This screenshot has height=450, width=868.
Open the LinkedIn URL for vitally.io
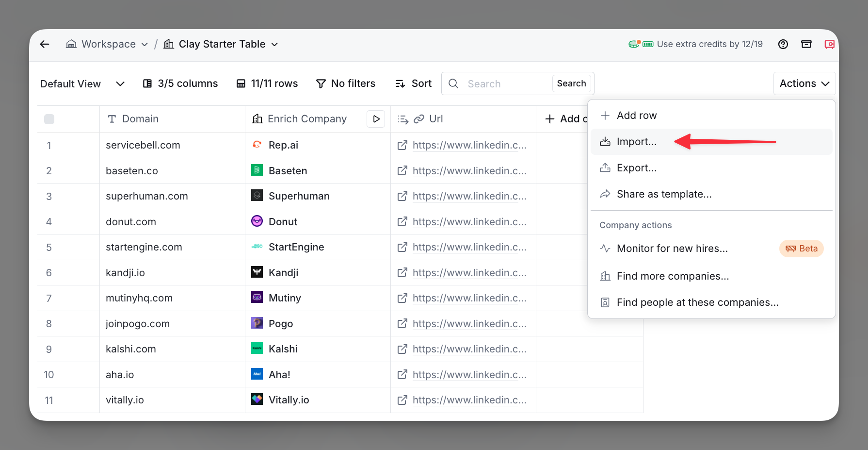coord(469,400)
